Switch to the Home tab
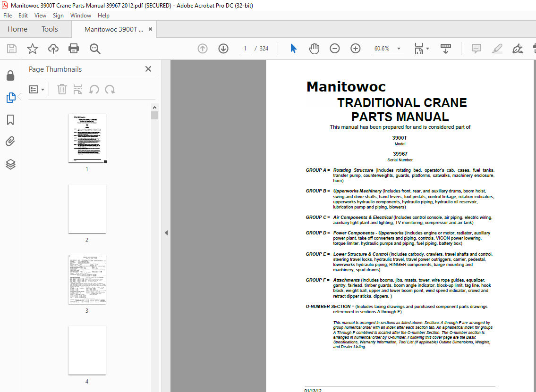Image resolution: width=536 pixels, height=392 pixels. click(17, 29)
